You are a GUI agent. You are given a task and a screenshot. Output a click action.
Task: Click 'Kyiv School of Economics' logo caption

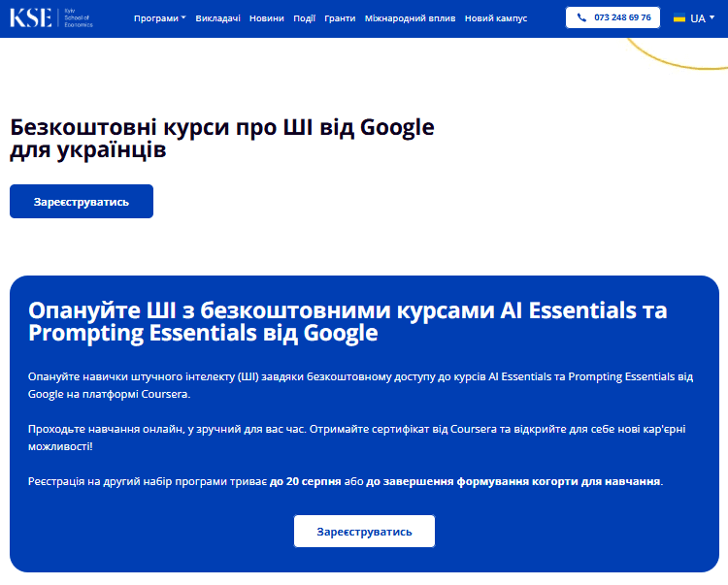[79, 17]
